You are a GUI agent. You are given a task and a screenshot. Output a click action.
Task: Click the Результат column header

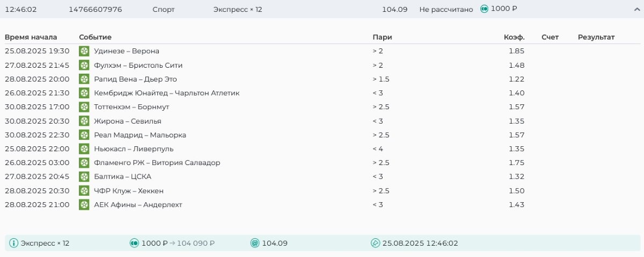click(596, 37)
